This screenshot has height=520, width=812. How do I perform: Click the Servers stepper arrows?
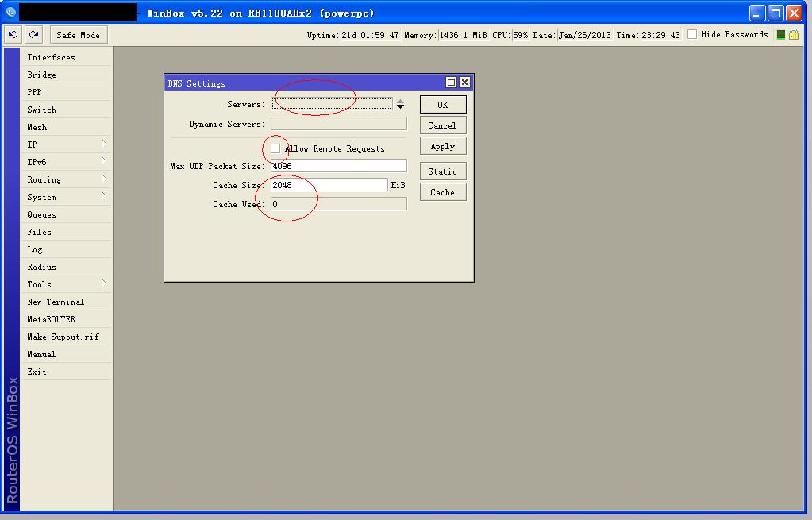pyautogui.click(x=399, y=102)
